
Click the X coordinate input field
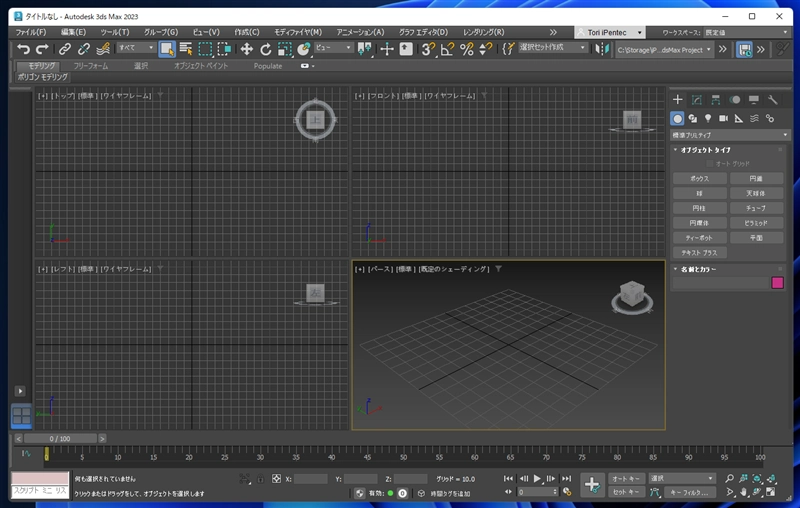pos(311,479)
